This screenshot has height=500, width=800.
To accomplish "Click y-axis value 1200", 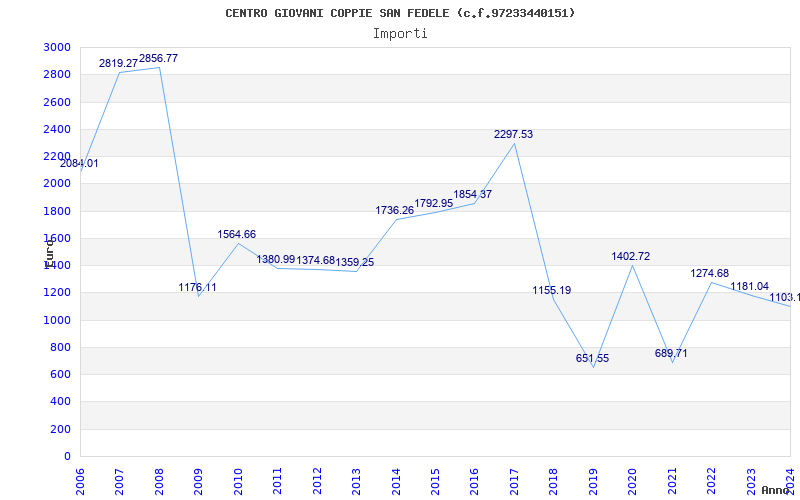I will (57, 293).
